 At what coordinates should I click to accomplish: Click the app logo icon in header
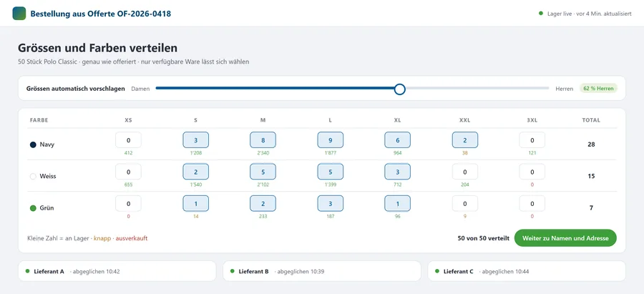point(19,14)
